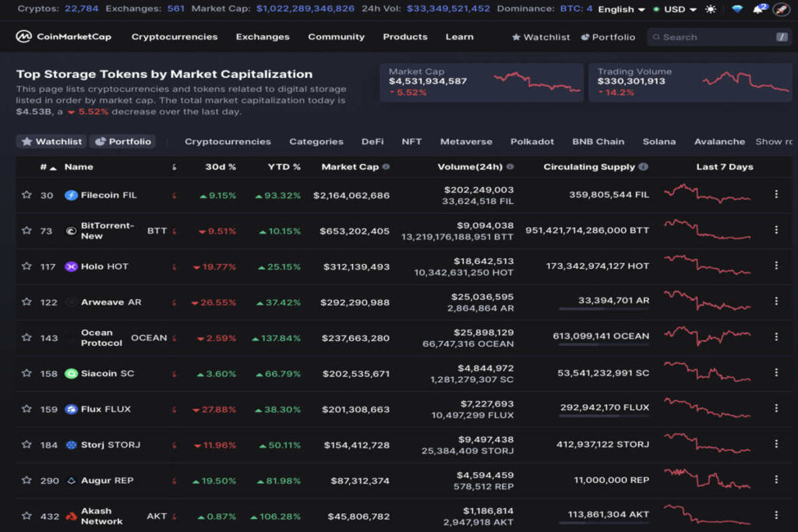This screenshot has width=798, height=532.
Task: Open the rocket profile avatar icon
Action: 781,9
